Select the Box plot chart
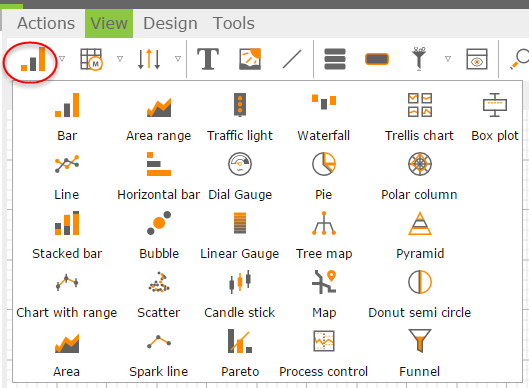529x388 pixels. [495, 117]
